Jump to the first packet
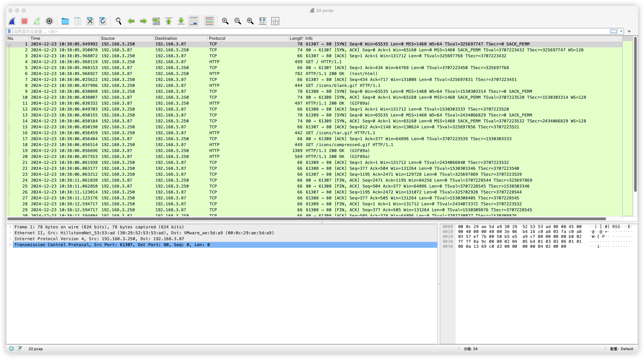The width and height of the screenshot is (644, 359). (169, 21)
